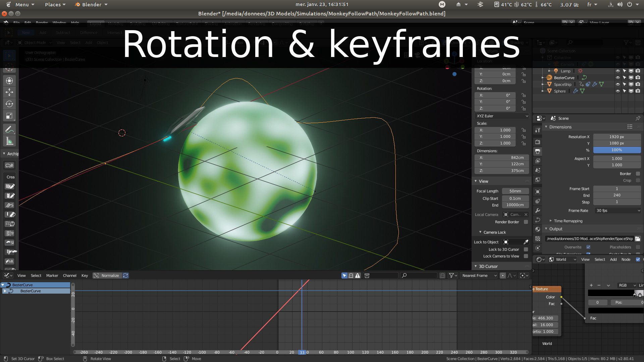Enable the Render Border checkbox
Screen dimensions: 644x362
point(526,222)
